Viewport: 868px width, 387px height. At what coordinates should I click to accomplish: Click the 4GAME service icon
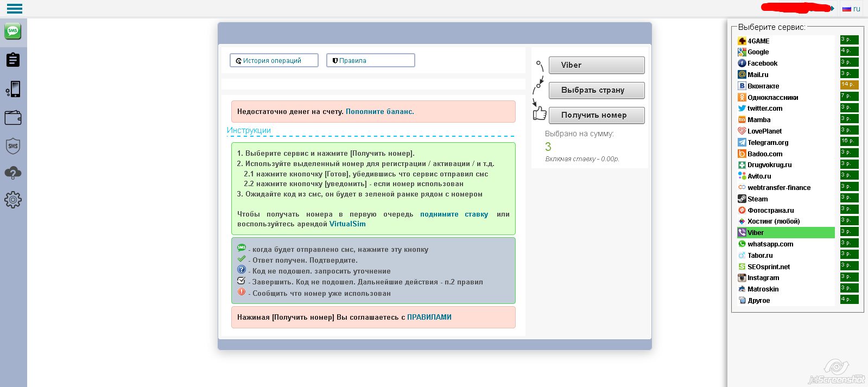click(742, 41)
